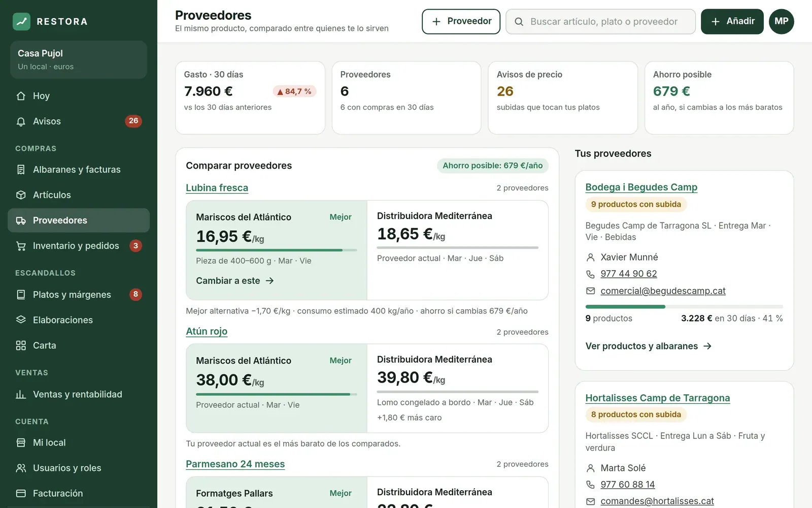Open Casa Pujol local selector

coord(79,59)
